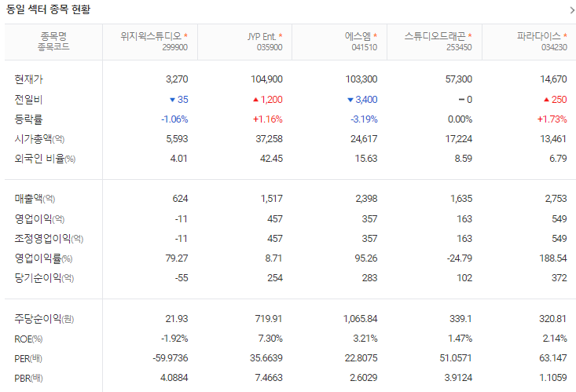Click the ROE(%) row label
Viewport: 576px width, 392px height.
click(x=28, y=339)
